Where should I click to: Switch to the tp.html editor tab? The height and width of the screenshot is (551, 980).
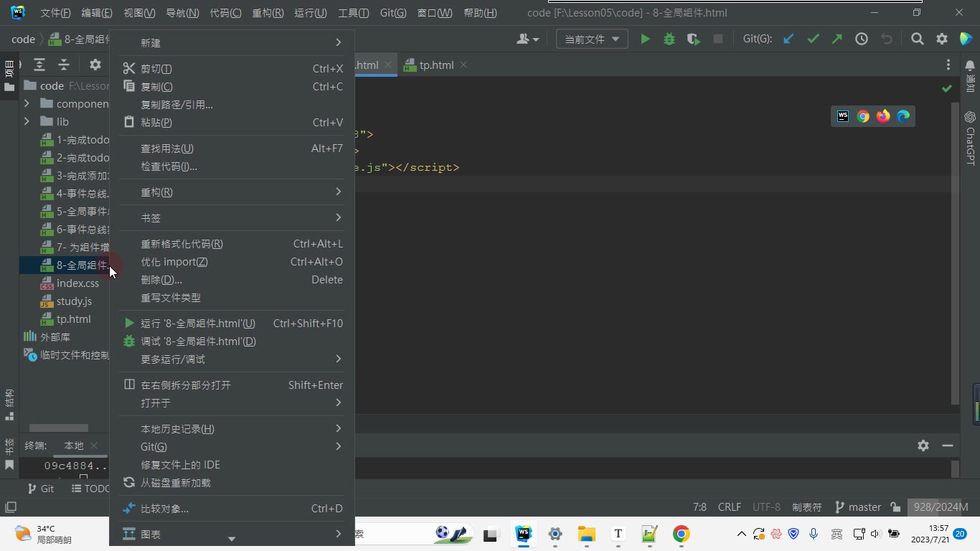point(436,65)
